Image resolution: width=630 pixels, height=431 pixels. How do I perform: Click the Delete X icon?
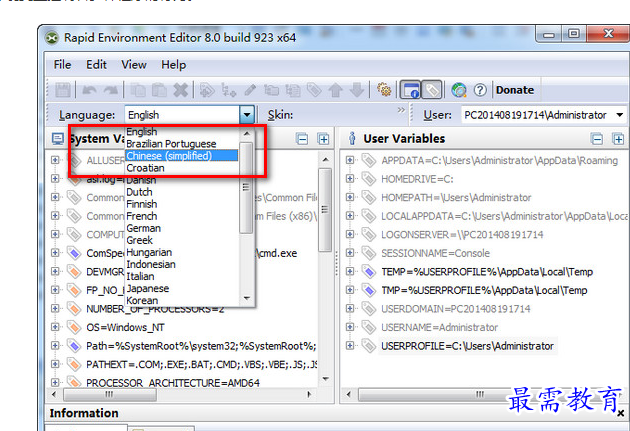pos(181,90)
